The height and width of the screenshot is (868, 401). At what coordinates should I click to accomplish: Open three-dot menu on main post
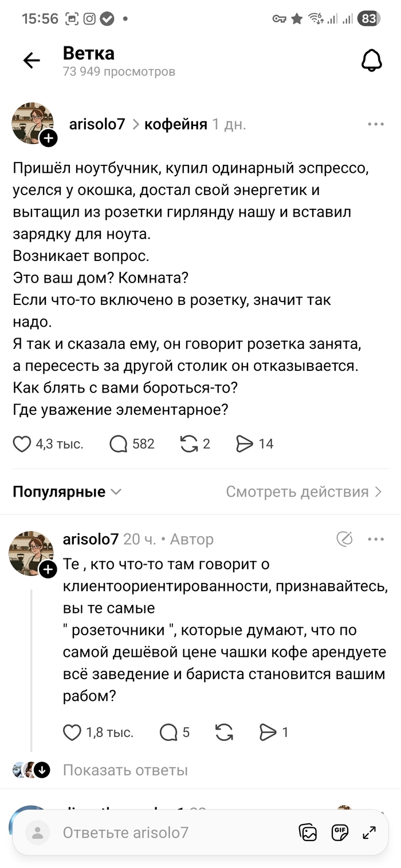376,124
